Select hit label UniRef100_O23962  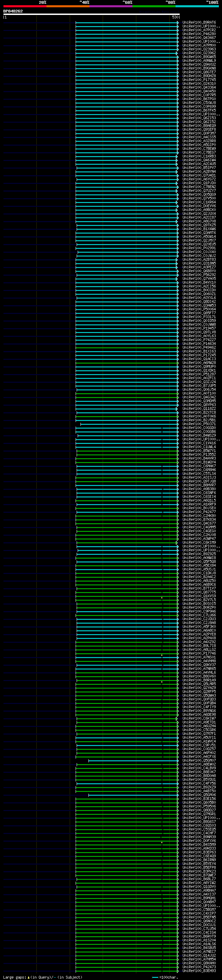(x=199, y=53)
